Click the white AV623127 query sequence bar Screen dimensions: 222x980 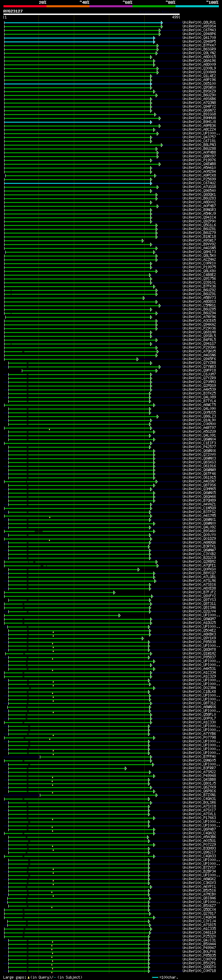(92, 14)
